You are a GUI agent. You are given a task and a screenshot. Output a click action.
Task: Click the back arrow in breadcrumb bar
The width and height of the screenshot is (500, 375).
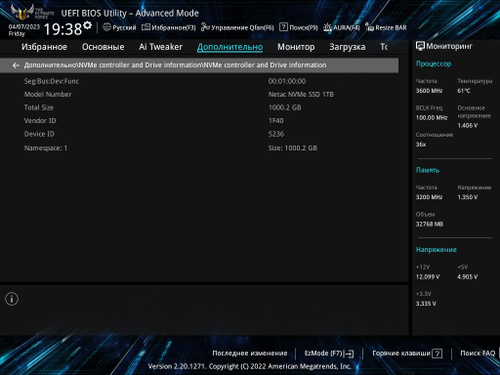pos(16,65)
